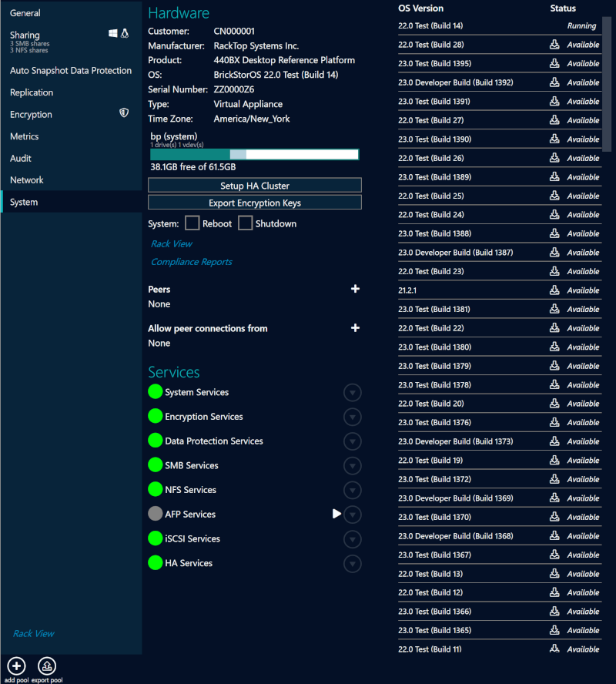Image resolution: width=616 pixels, height=684 pixels.
Task: Expand the HA Services dropdown
Action: pyautogui.click(x=353, y=563)
